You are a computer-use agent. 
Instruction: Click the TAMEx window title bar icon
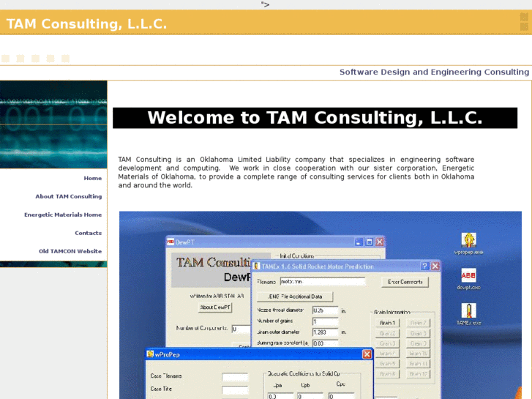257,266
